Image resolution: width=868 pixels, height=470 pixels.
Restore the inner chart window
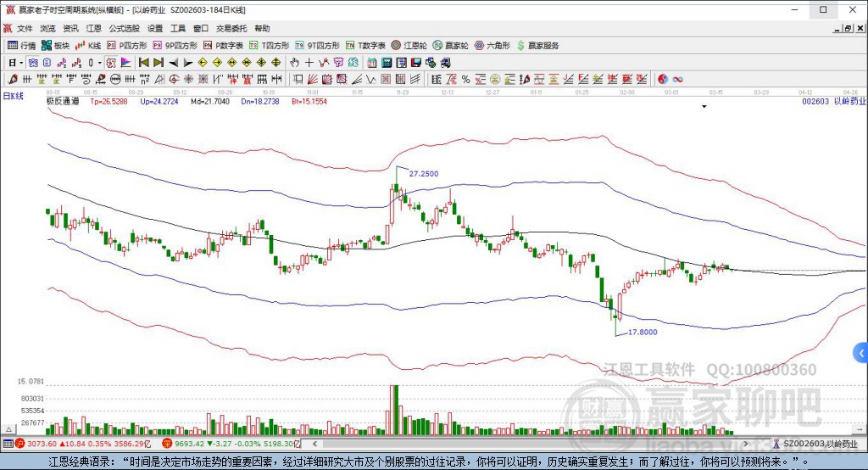[848, 28]
